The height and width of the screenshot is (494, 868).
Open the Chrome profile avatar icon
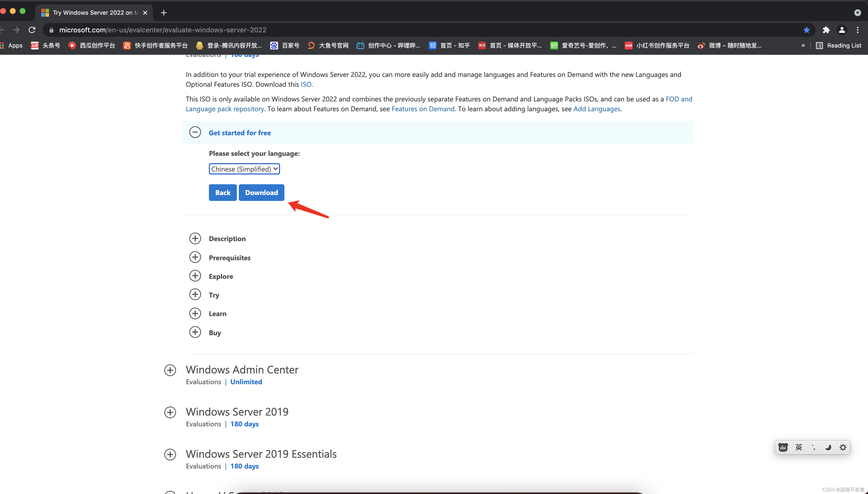coord(842,30)
